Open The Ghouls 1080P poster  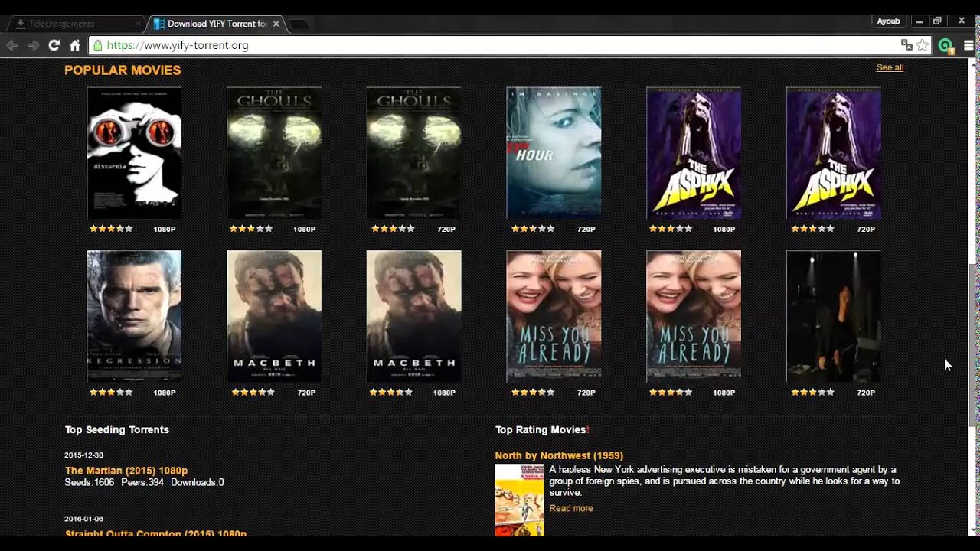[274, 153]
